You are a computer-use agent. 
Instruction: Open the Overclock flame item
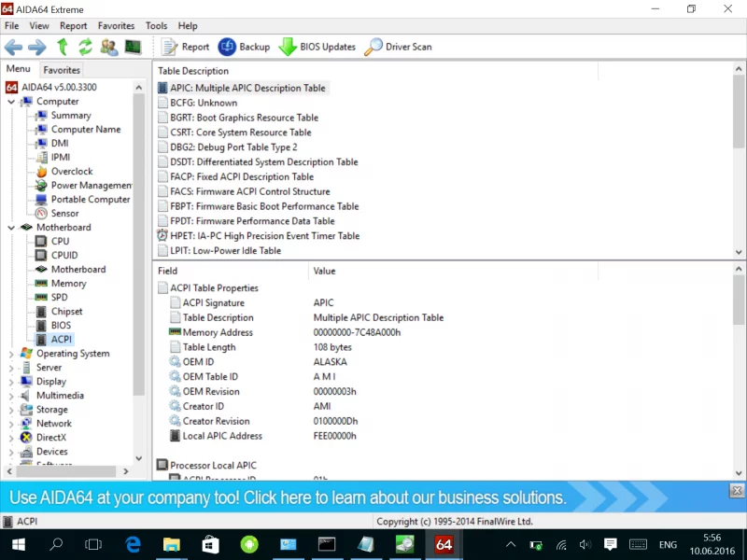click(72, 172)
